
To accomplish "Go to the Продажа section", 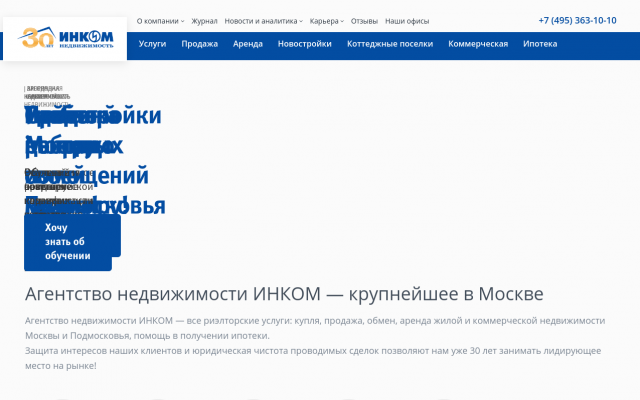I will tap(200, 44).
